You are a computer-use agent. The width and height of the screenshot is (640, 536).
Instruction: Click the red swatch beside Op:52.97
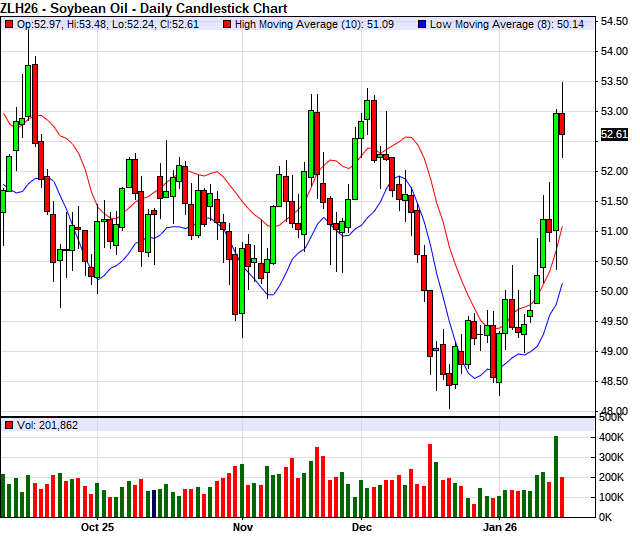pyautogui.click(x=9, y=23)
